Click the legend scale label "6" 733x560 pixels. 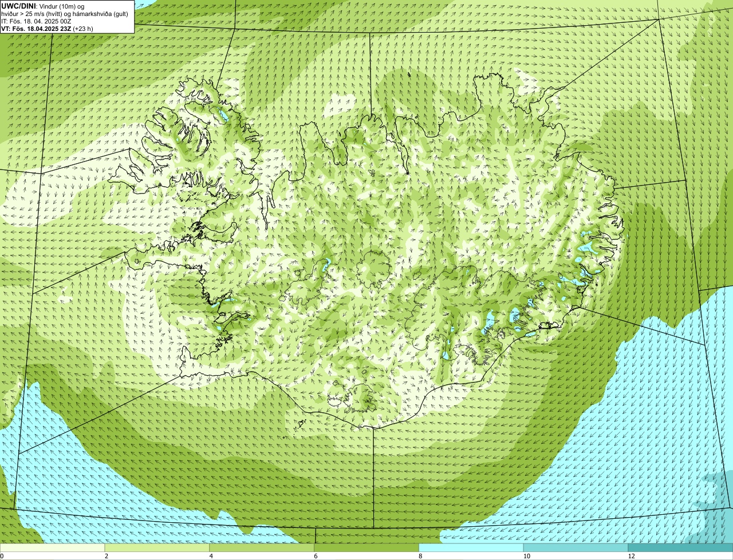point(316,556)
